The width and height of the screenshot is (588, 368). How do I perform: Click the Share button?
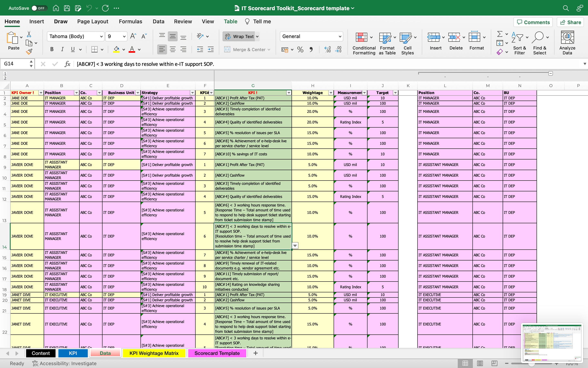[x=570, y=22]
